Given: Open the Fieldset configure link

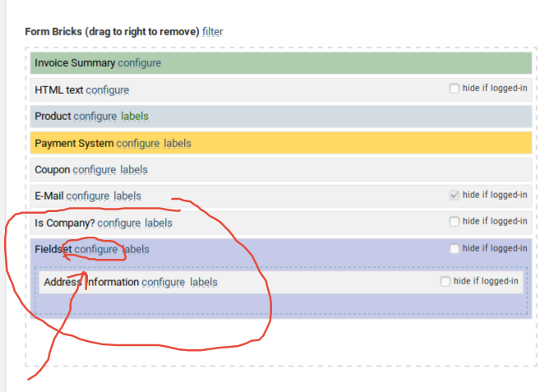Looking at the screenshot, I should click(x=96, y=249).
